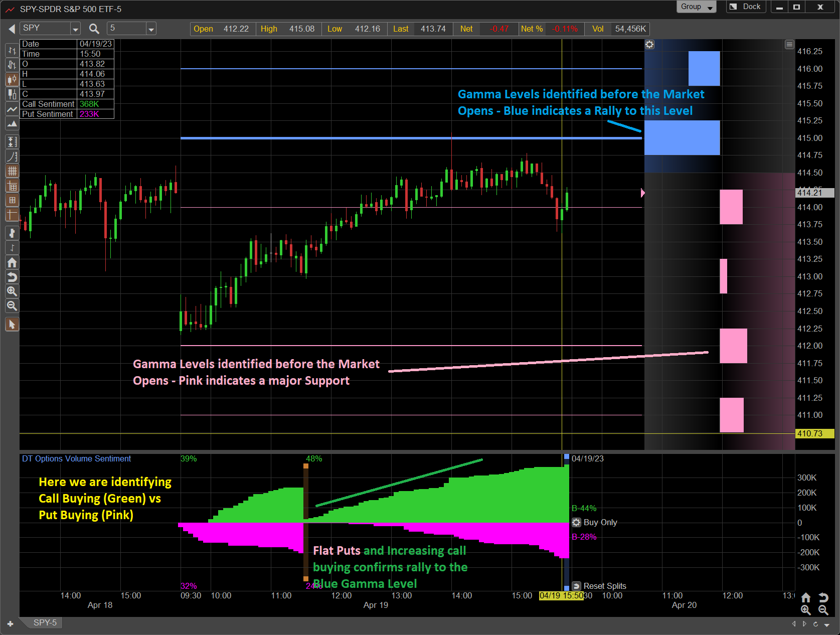Expand the SPY symbol dropdown arrow
The width and height of the screenshot is (840, 635).
[75, 29]
